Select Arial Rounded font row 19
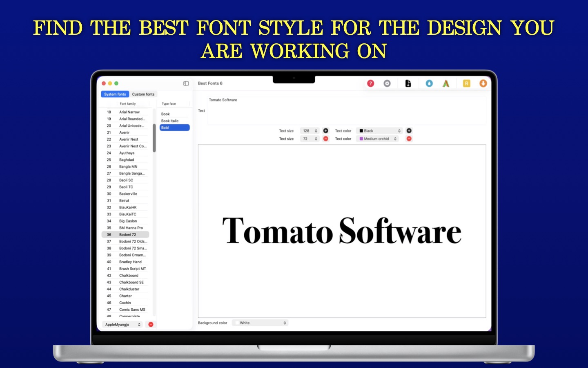 (125, 119)
